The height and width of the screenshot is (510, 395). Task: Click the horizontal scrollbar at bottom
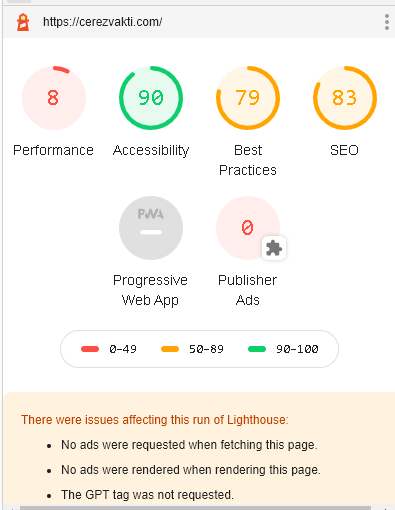195,508
